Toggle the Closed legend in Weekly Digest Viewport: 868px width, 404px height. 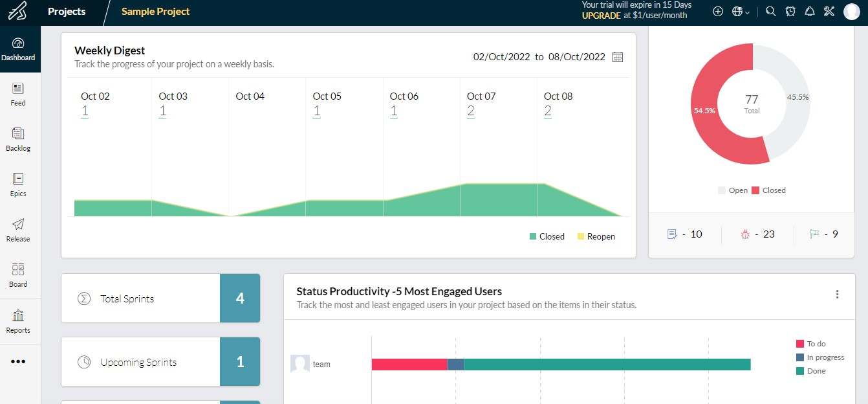[x=547, y=237]
